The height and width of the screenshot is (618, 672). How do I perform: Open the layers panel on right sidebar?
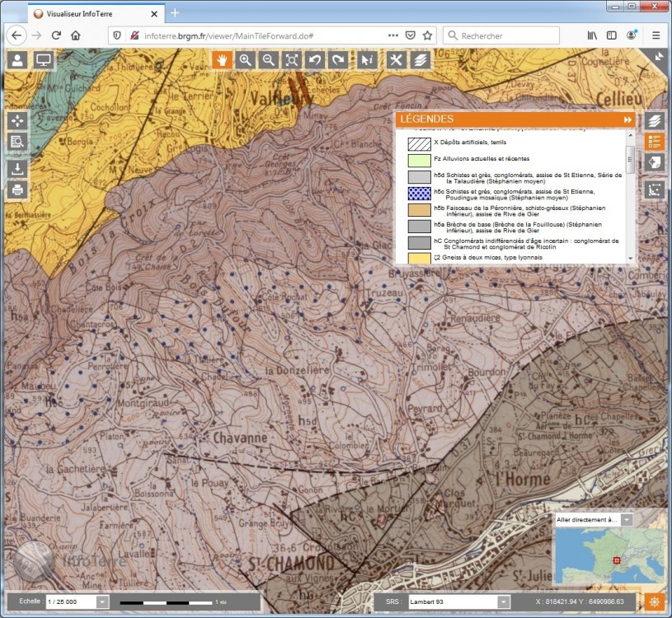coord(655,120)
